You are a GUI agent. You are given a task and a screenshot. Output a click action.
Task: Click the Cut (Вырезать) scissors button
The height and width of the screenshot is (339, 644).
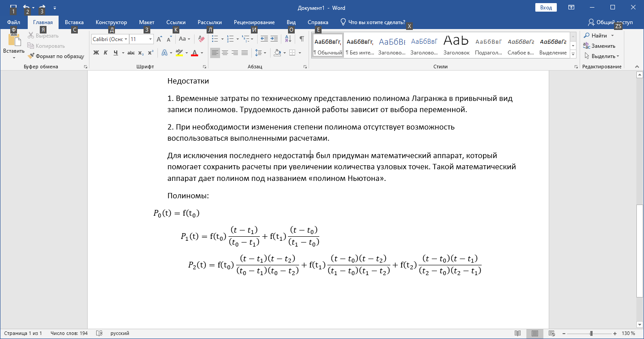[x=43, y=36]
